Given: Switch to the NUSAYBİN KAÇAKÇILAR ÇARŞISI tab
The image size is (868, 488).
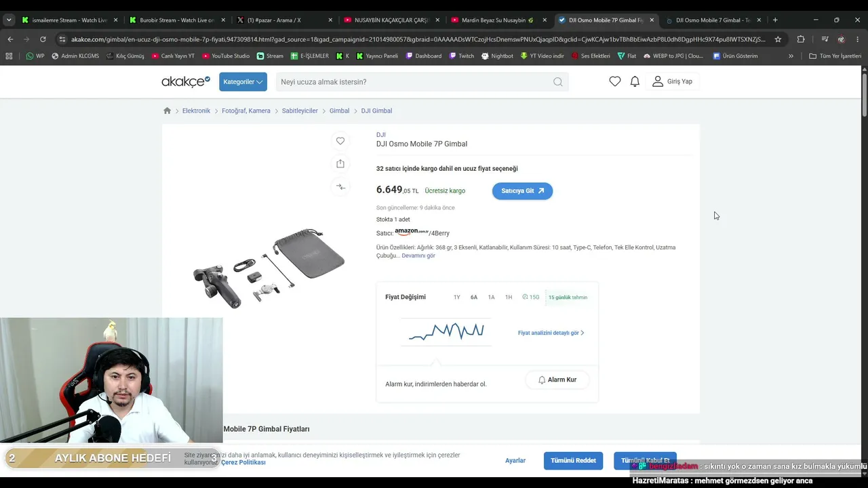Looking at the screenshot, I should [x=391, y=20].
